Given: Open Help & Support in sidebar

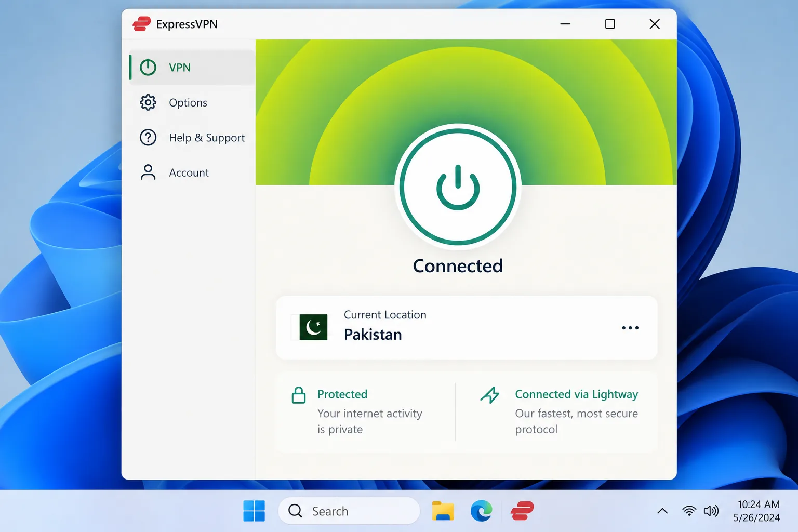Looking at the screenshot, I should [x=192, y=138].
